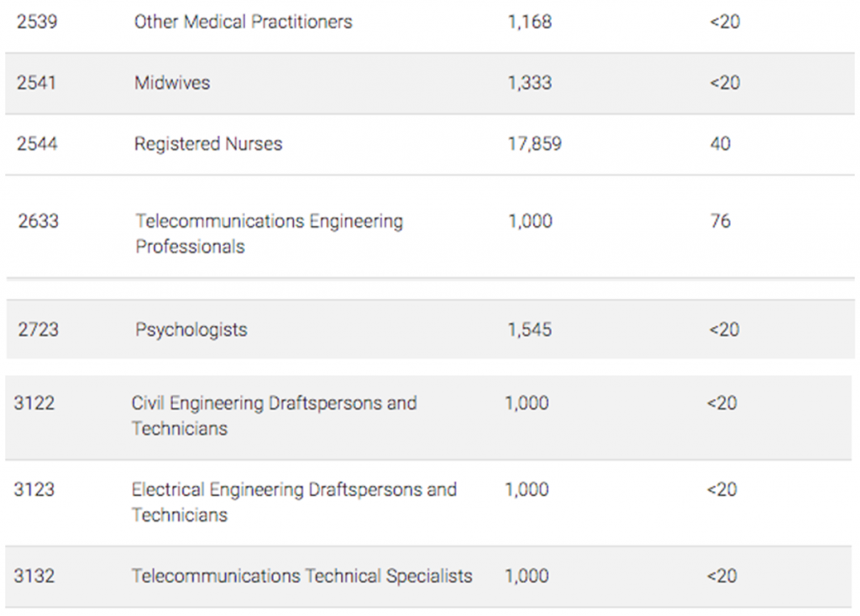Click occupation code 3123
This screenshot has height=616, width=860.
point(34,489)
